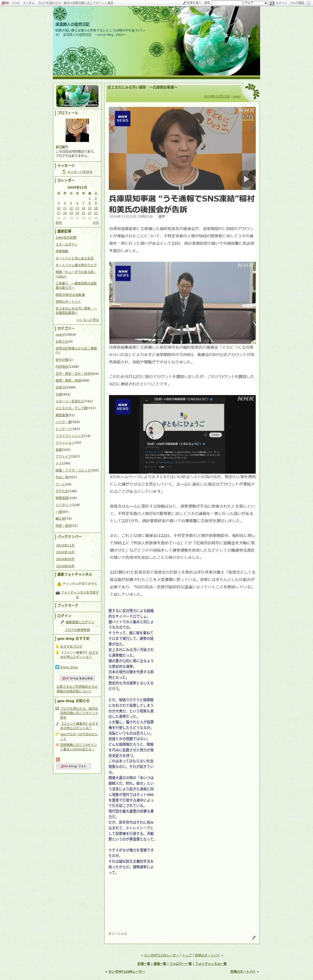Select calendar date 15

89,208
